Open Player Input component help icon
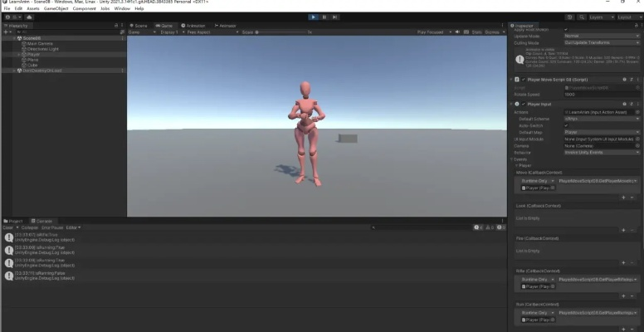Viewport: 644px width, 332px height. point(623,104)
